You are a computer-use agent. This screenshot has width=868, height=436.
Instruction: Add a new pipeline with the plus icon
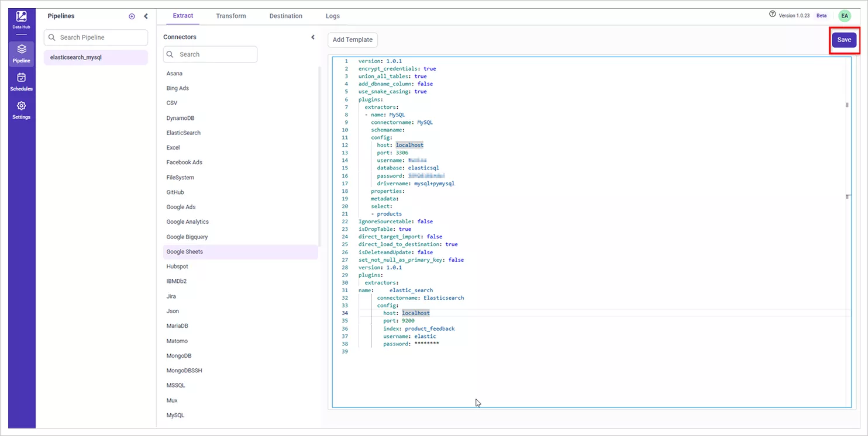[x=132, y=16]
